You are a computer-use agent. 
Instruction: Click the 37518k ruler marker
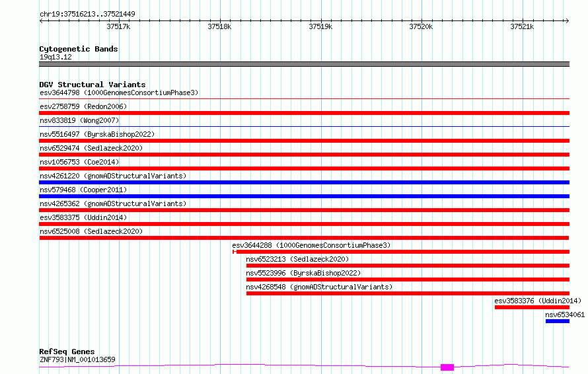(219, 26)
